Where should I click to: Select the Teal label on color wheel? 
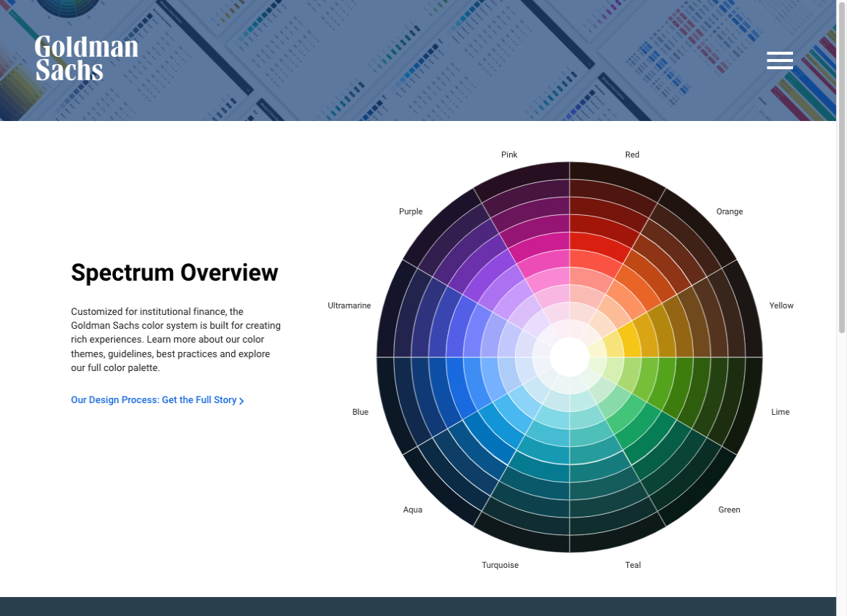[x=633, y=565]
